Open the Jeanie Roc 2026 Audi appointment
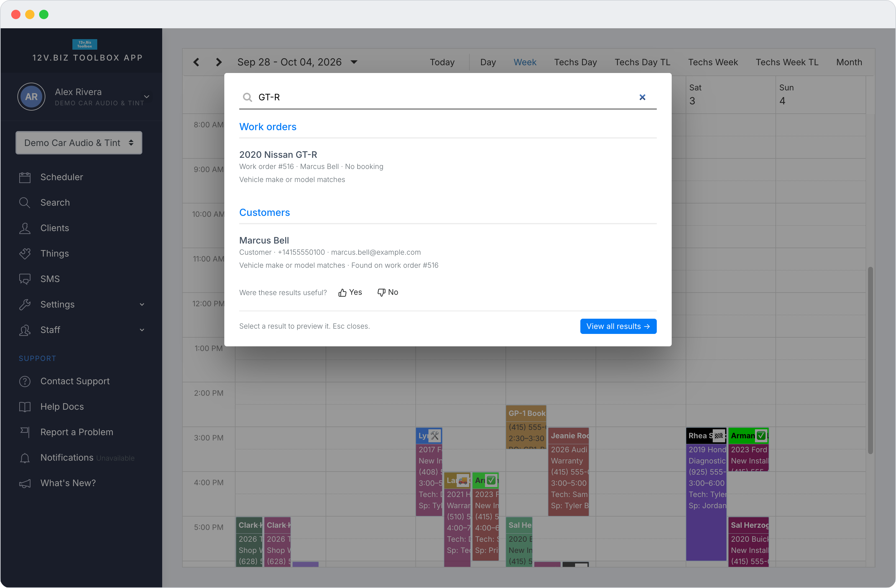896x588 pixels. [568, 471]
